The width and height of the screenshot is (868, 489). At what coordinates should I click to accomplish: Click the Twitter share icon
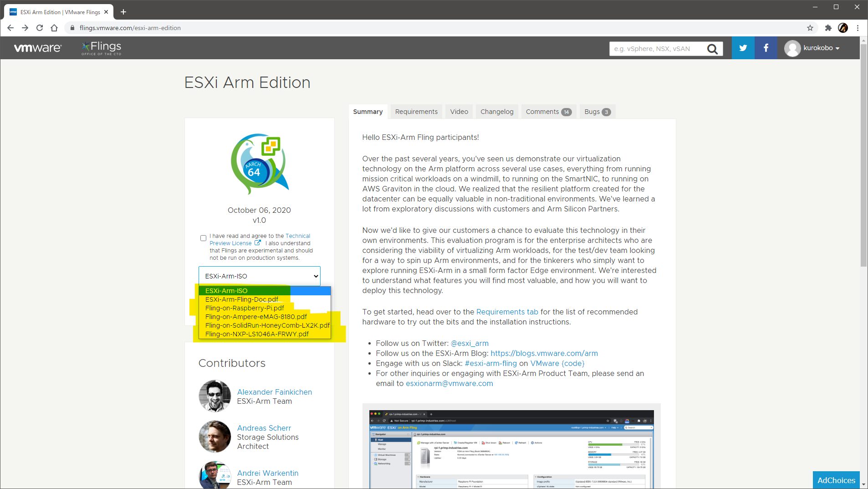[x=743, y=48]
